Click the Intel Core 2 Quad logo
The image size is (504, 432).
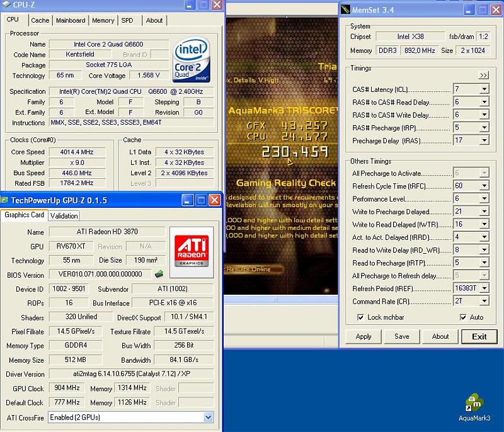(x=192, y=60)
